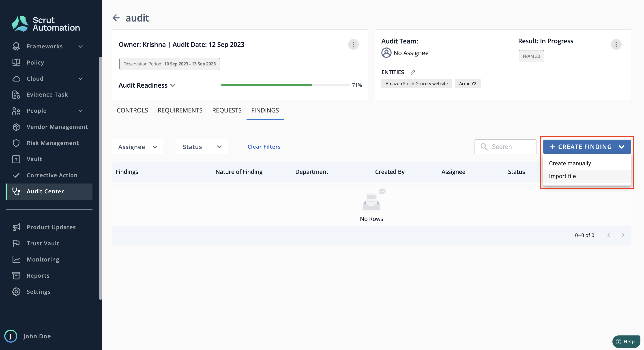Click the People icon in sidebar
Screen dimensions: 644x350
click(16, 111)
